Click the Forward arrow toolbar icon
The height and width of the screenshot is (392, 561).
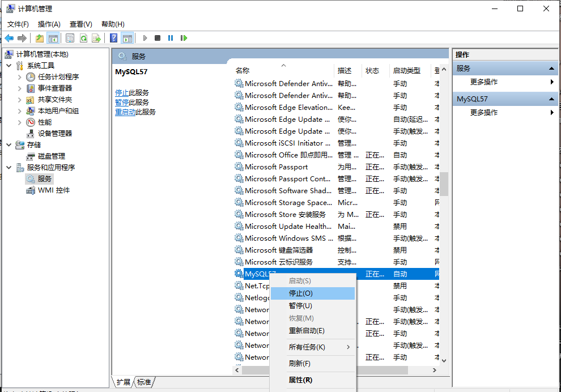[x=22, y=38]
